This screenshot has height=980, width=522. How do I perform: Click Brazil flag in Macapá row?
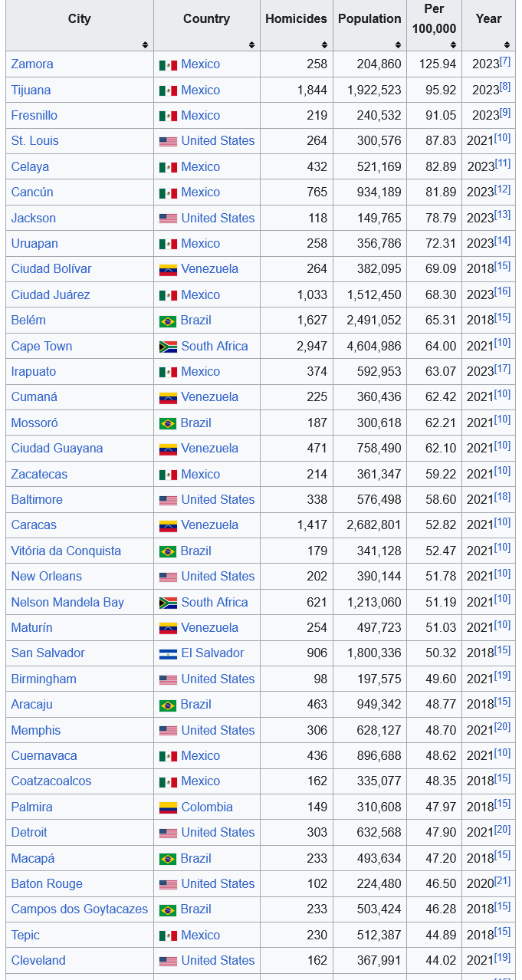[168, 859]
